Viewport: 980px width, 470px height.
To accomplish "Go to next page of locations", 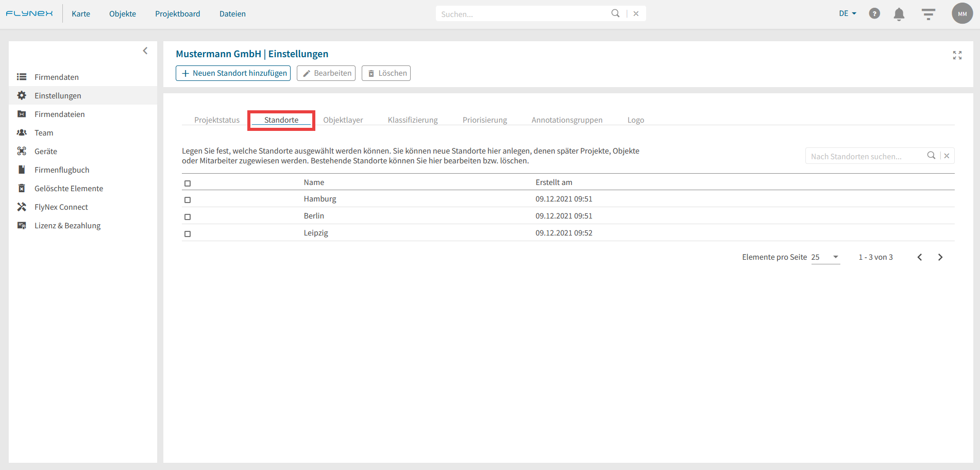I will tap(940, 257).
